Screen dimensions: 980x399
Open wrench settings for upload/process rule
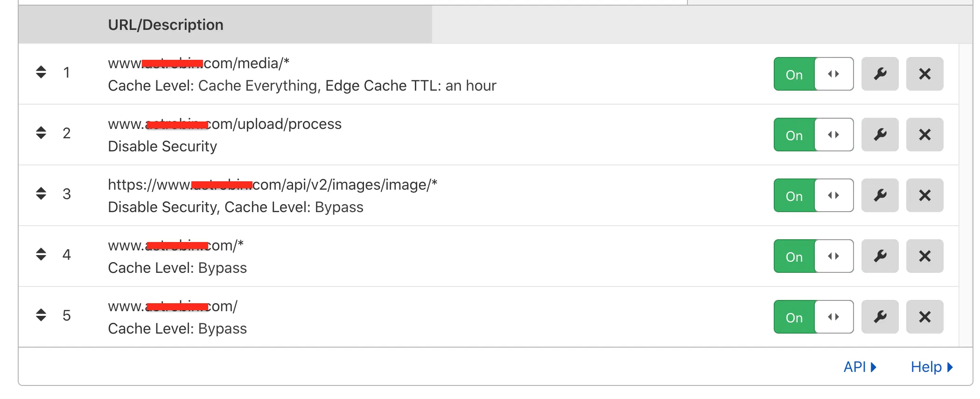coord(880,135)
